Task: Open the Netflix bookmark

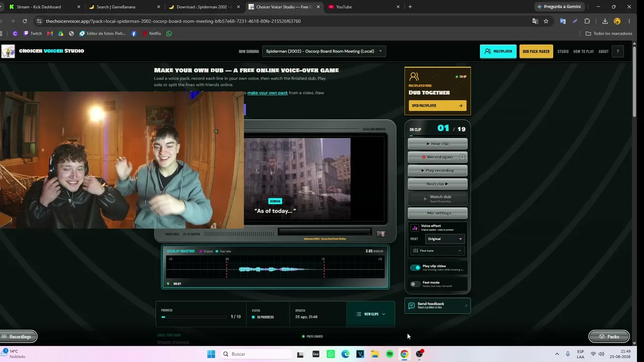Action: pyautogui.click(x=151, y=34)
